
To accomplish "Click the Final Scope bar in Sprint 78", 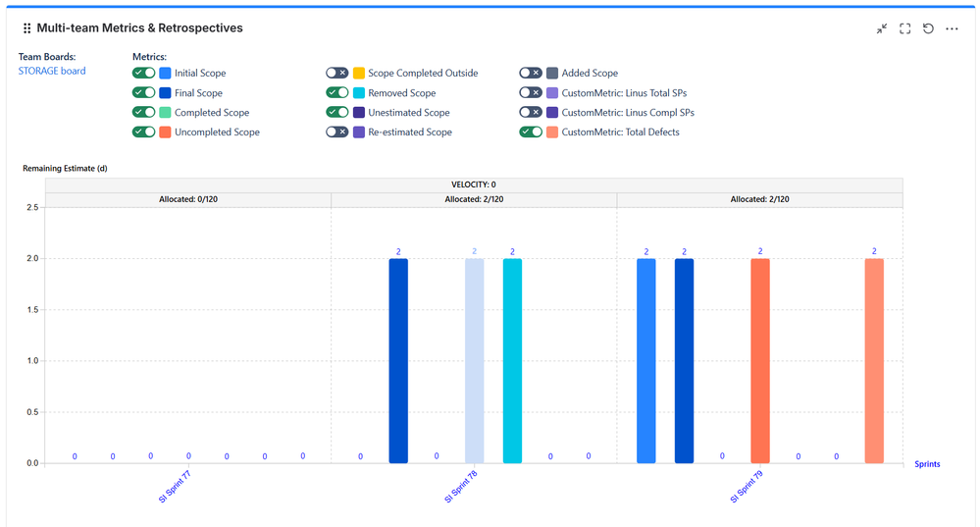I will click(398, 361).
